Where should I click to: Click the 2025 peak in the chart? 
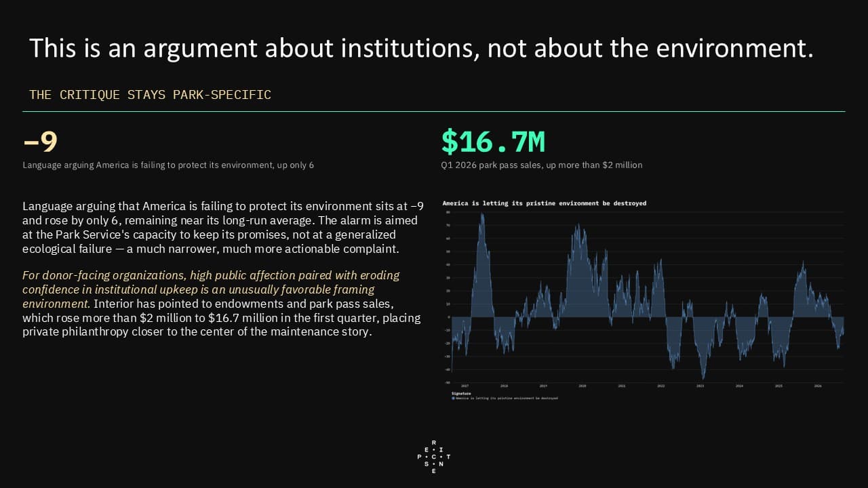pos(803,263)
